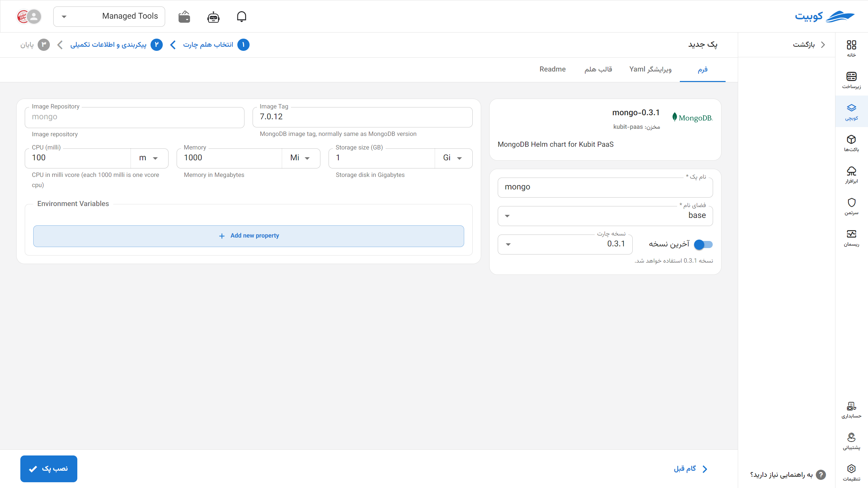
Task: Open the فضای نام namespace dropdown (base)
Action: click(x=605, y=216)
